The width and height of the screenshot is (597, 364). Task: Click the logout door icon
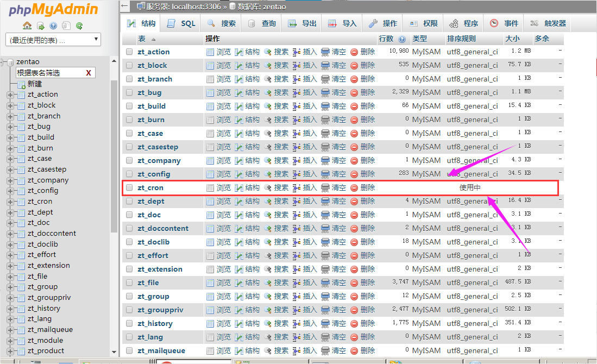pos(40,26)
